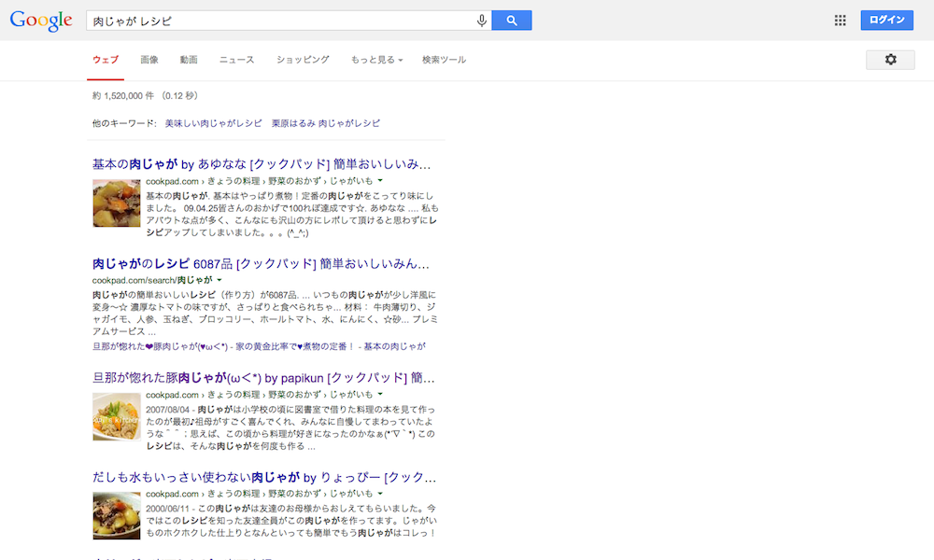
Task: Open the first result's food thumbnail
Action: pos(117,203)
